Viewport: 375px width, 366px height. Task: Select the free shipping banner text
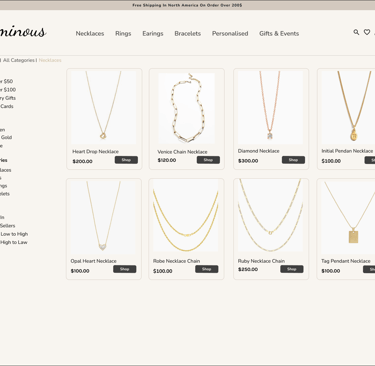point(187,5)
